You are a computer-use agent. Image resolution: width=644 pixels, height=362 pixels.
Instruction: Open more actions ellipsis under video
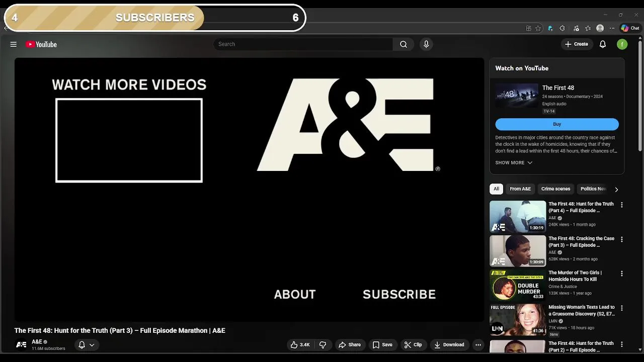[478, 344]
